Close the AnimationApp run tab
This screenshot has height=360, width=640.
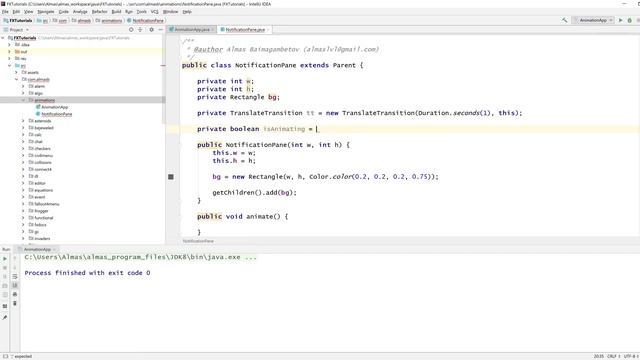(54, 249)
